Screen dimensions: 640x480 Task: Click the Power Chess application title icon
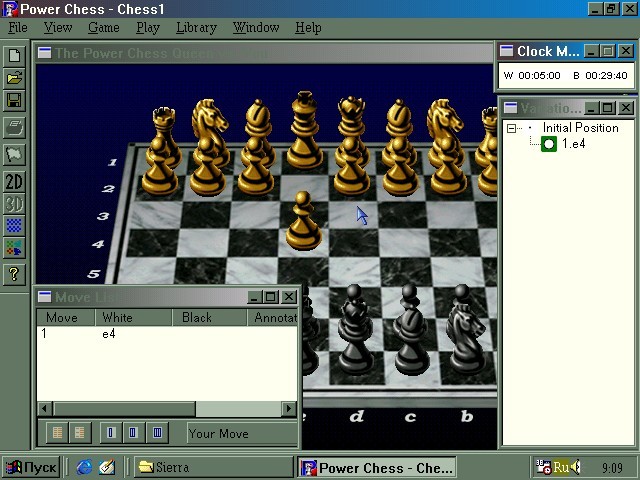10,9
